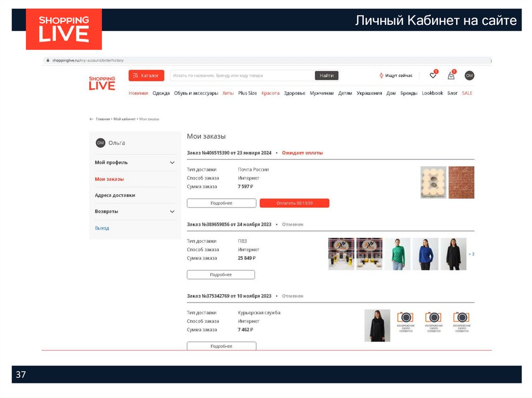Viewport: 532px width, 398px height.
Task: Click Подробнее for order 389659856
Action: (x=221, y=275)
